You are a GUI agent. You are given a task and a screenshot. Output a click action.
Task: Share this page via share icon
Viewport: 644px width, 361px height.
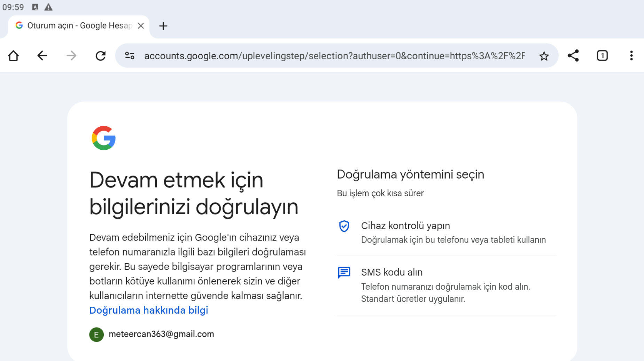[x=573, y=56]
